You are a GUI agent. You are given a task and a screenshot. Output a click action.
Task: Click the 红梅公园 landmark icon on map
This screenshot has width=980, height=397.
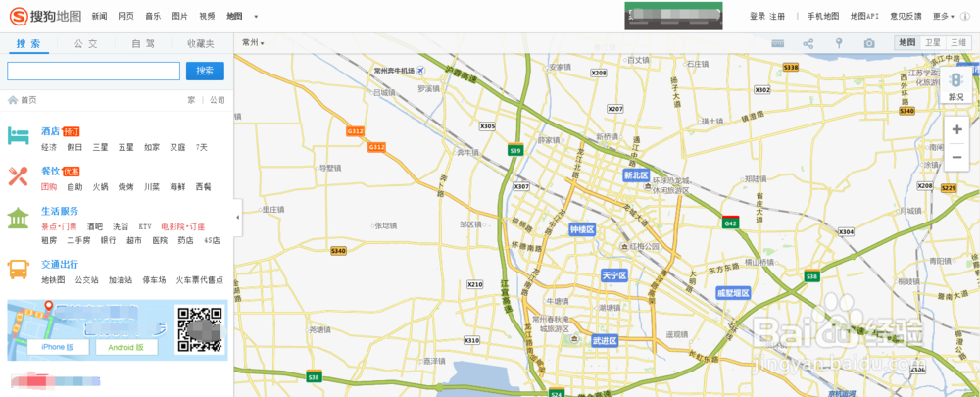pyautogui.click(x=624, y=247)
